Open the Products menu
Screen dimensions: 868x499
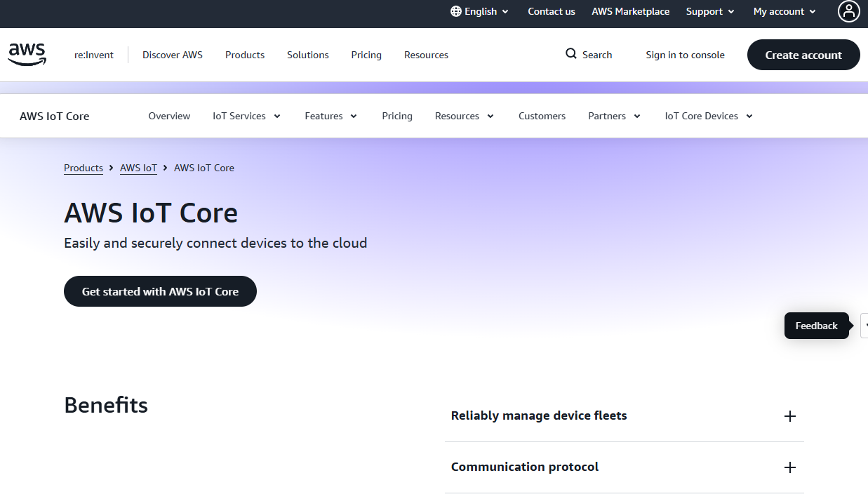[245, 55]
